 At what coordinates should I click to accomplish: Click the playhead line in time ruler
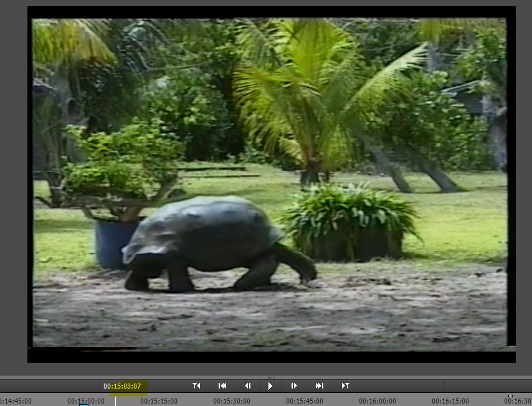tap(115, 401)
